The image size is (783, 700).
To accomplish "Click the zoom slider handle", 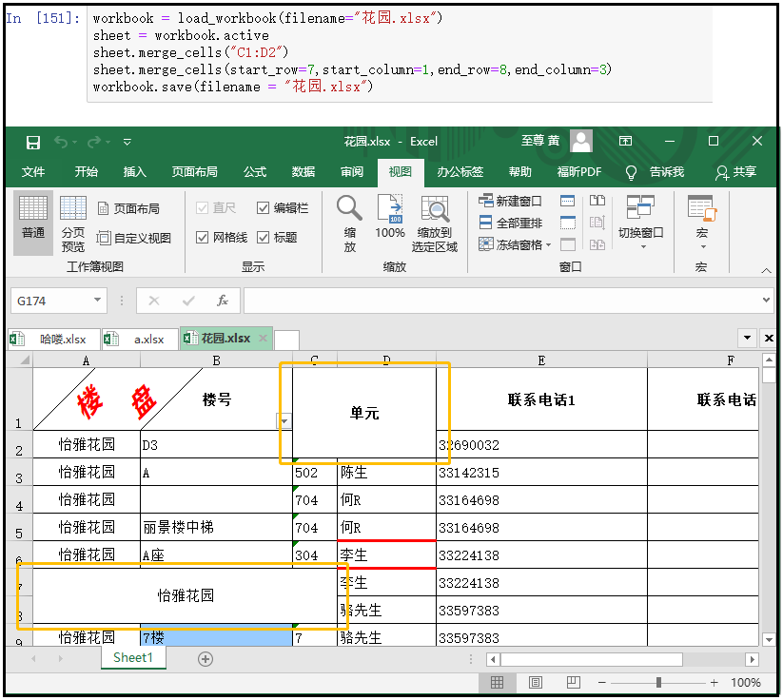I will (x=658, y=683).
